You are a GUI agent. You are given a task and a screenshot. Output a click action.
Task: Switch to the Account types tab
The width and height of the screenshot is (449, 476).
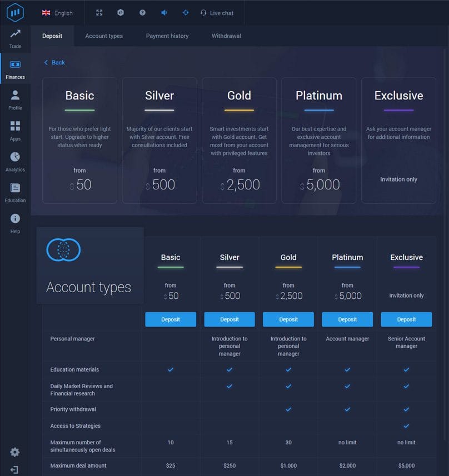tap(104, 36)
